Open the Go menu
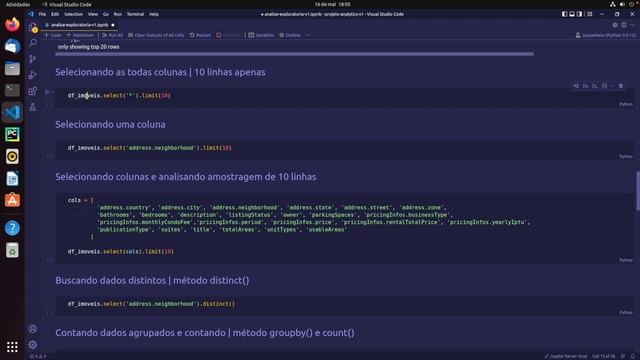The image size is (640, 360). click(x=106, y=14)
